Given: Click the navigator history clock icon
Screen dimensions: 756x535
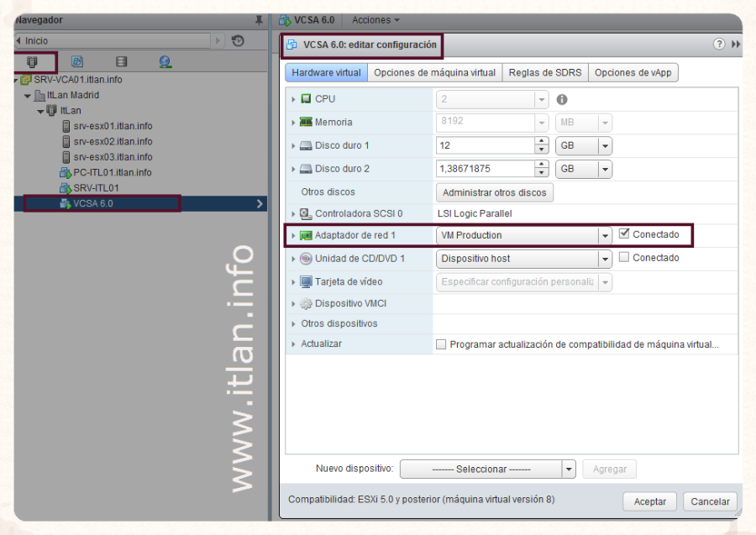Looking at the screenshot, I should click(239, 40).
